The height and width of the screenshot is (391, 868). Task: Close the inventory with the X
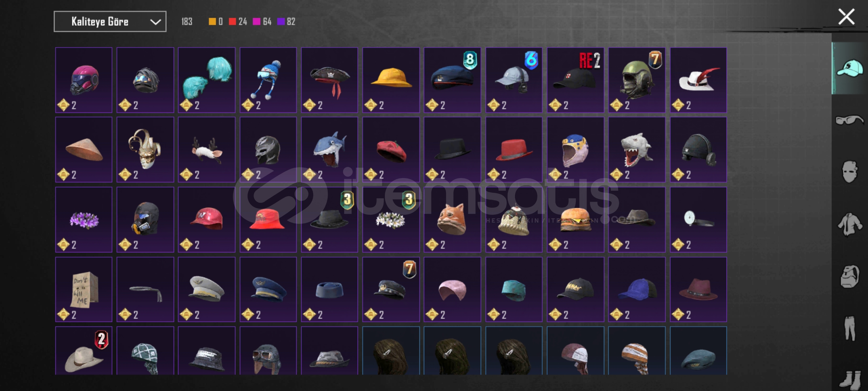point(846,17)
